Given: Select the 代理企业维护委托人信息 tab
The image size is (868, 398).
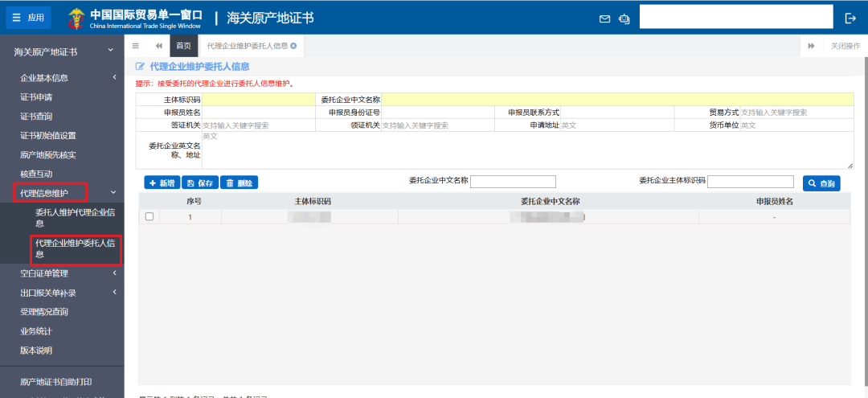Looking at the screenshot, I should pos(248,46).
